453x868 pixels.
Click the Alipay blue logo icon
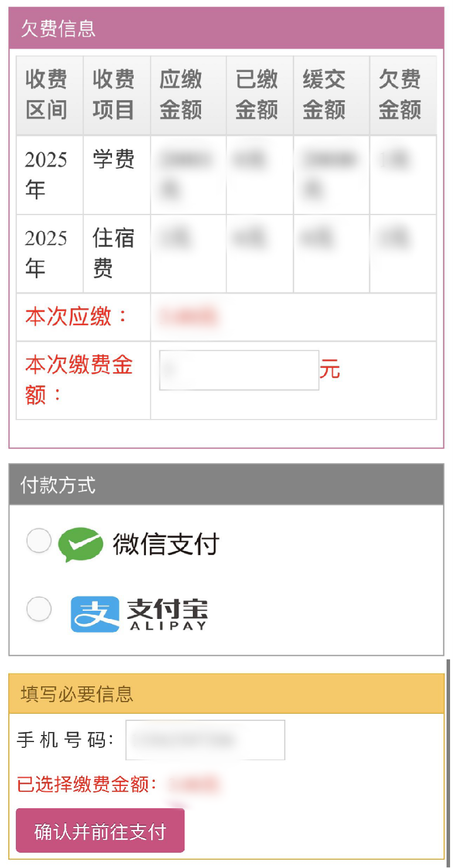[x=94, y=614]
